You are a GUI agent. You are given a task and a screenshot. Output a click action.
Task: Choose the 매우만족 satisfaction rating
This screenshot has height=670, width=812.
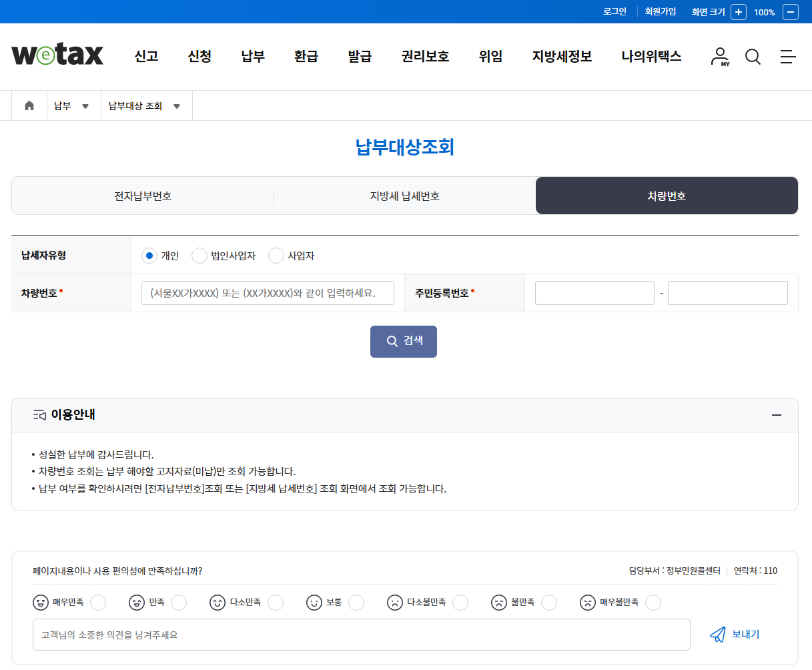pos(98,602)
